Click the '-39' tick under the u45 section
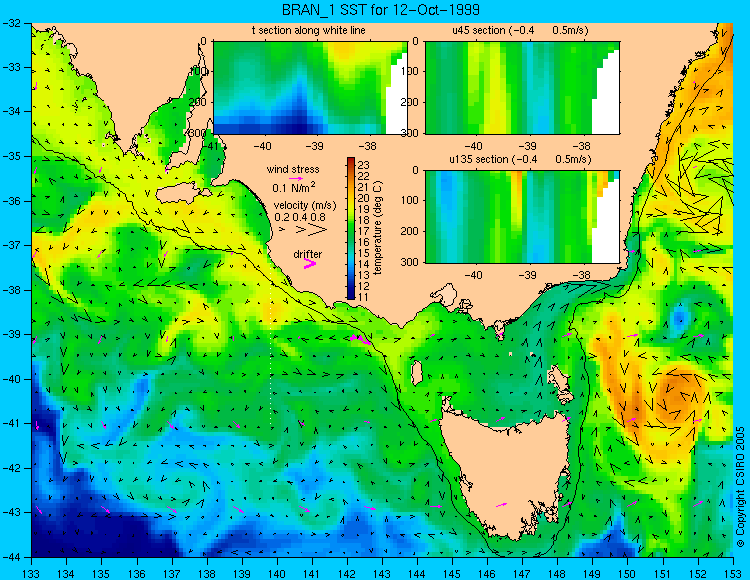 pos(528,146)
